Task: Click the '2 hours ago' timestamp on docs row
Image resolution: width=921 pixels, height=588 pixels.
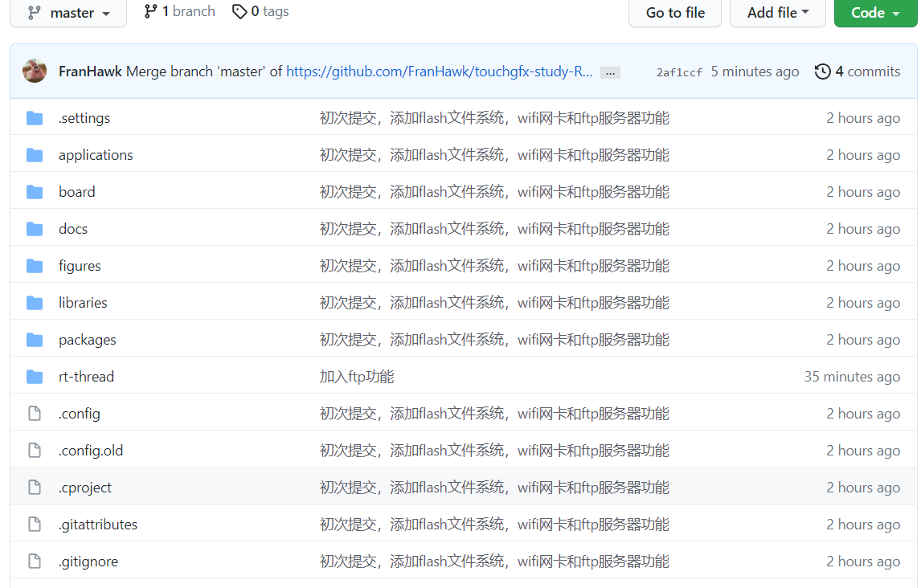Action: (x=863, y=229)
